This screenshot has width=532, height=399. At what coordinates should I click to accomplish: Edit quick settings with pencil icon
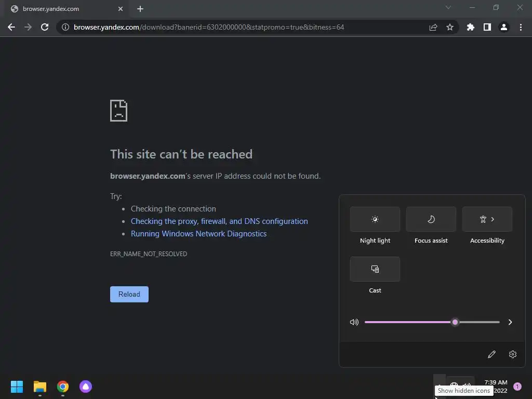coord(491,354)
